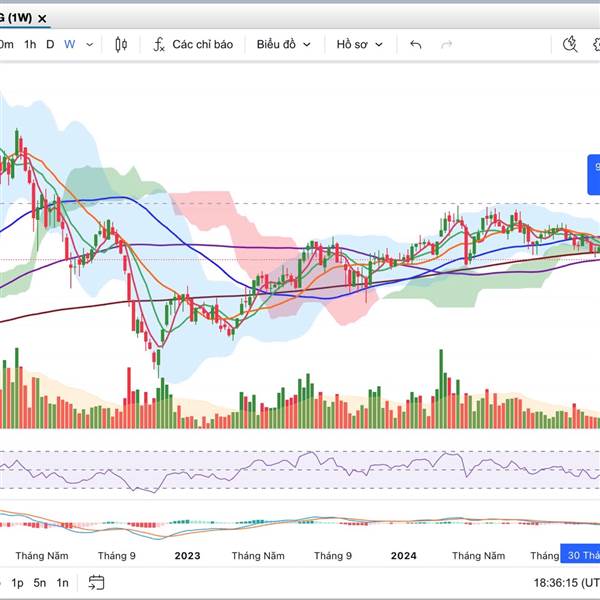Viewport: 600px width, 600px height.
Task: Select the W weekly timeframe
Action: (x=69, y=44)
